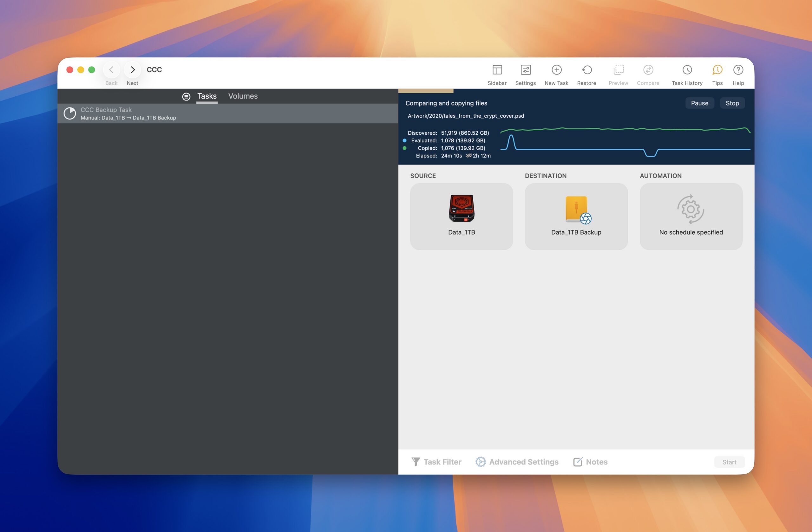
Task: Click the Task Filter funnel icon
Action: [416, 462]
